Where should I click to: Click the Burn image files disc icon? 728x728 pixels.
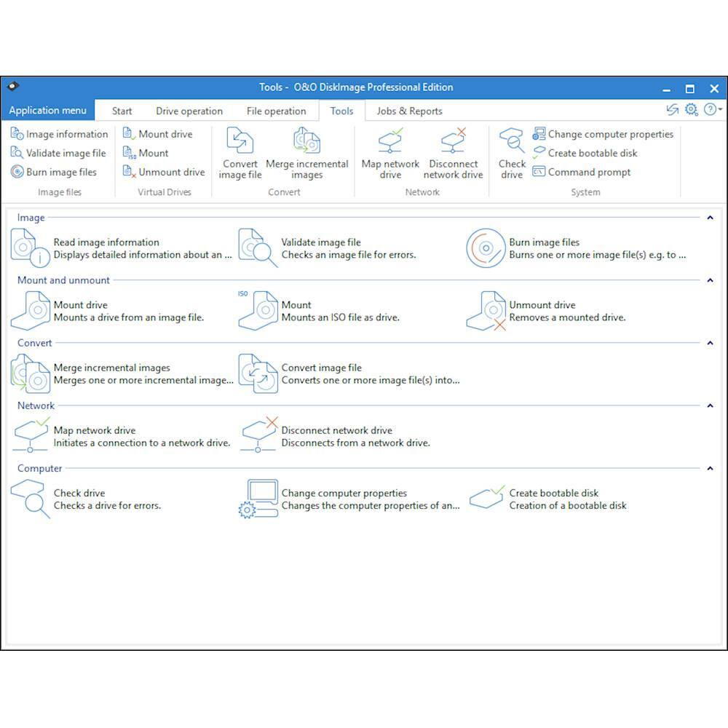tap(486, 248)
